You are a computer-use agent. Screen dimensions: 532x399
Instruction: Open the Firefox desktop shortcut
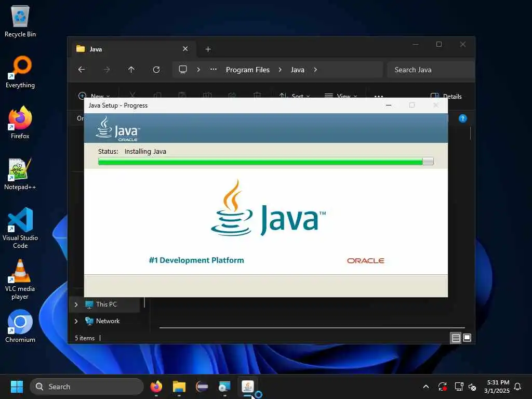[20, 123]
